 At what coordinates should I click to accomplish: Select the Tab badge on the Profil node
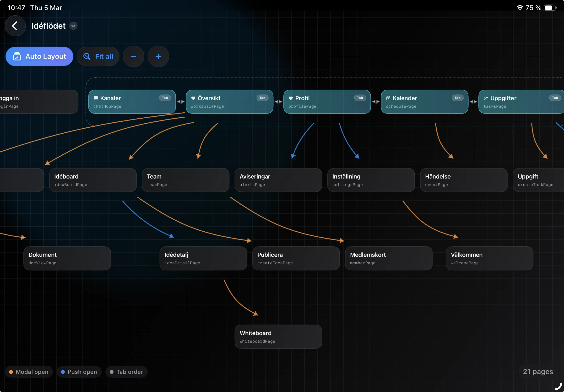(x=360, y=98)
